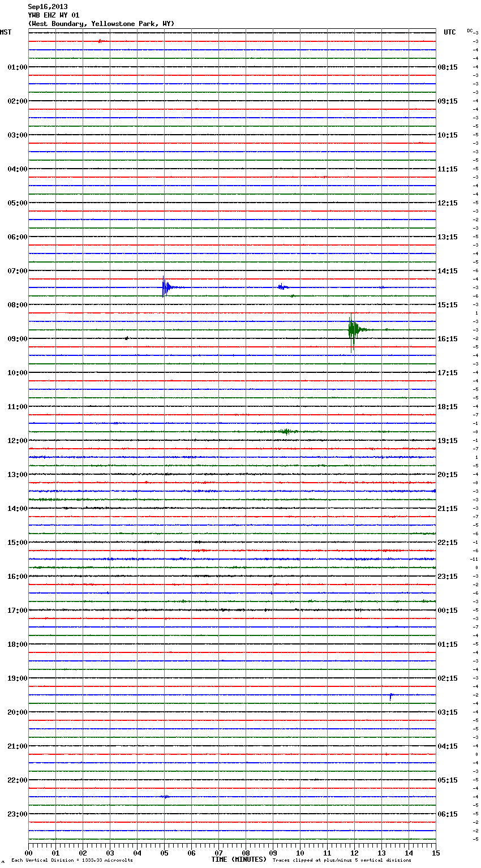Click the '20:15' UTC time label

pos(448,475)
